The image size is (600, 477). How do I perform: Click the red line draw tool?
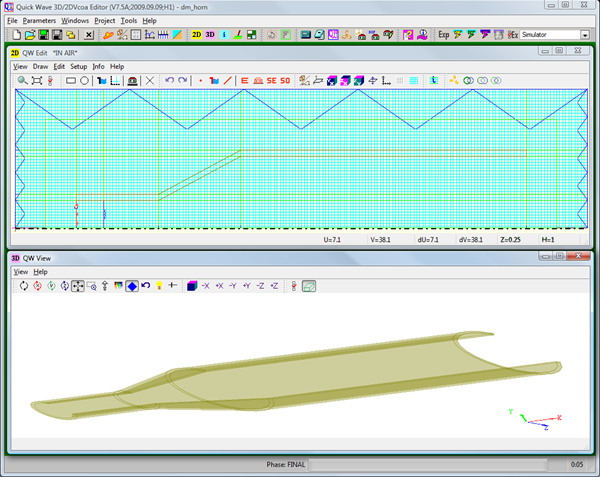click(x=228, y=80)
